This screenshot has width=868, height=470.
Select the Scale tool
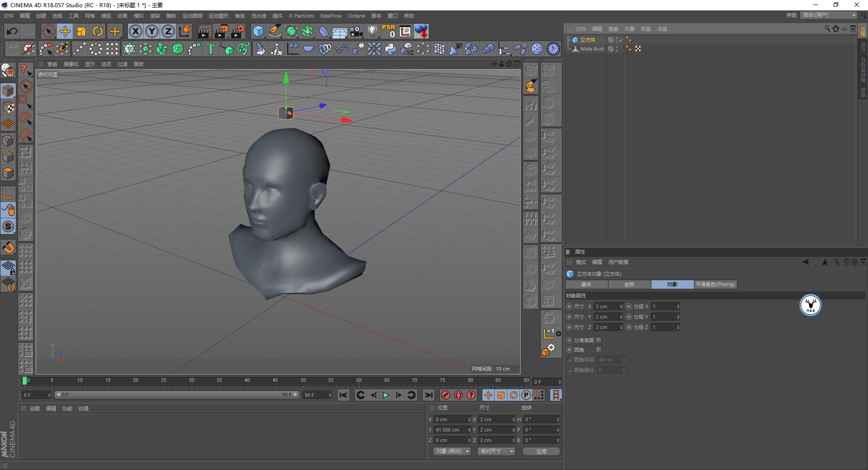coord(81,31)
